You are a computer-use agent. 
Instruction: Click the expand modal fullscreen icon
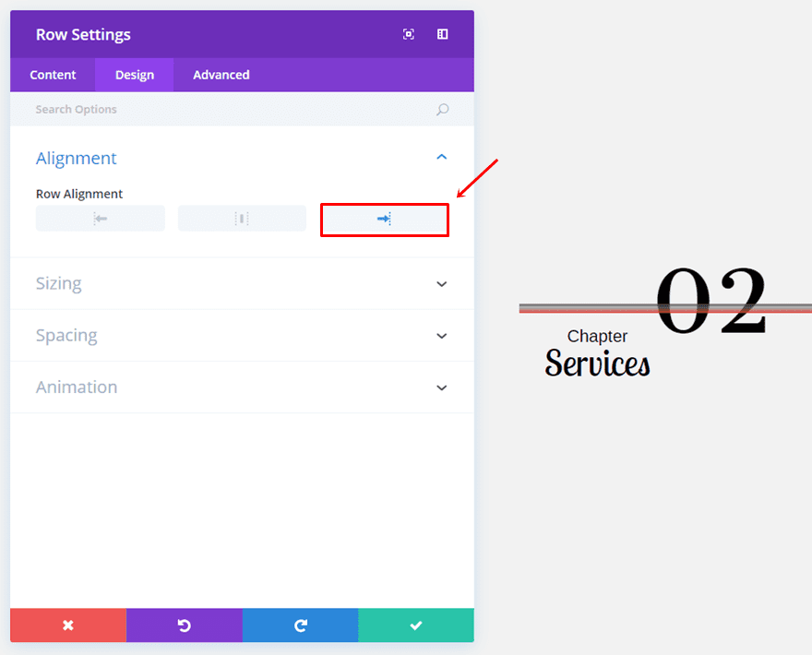pos(409,34)
